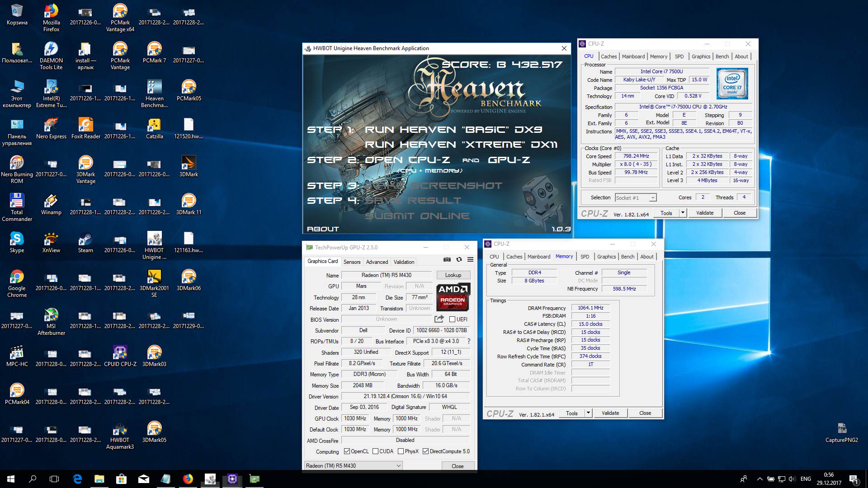
Task: Show hidden system tray icons chevron
Action: [x=759, y=479]
